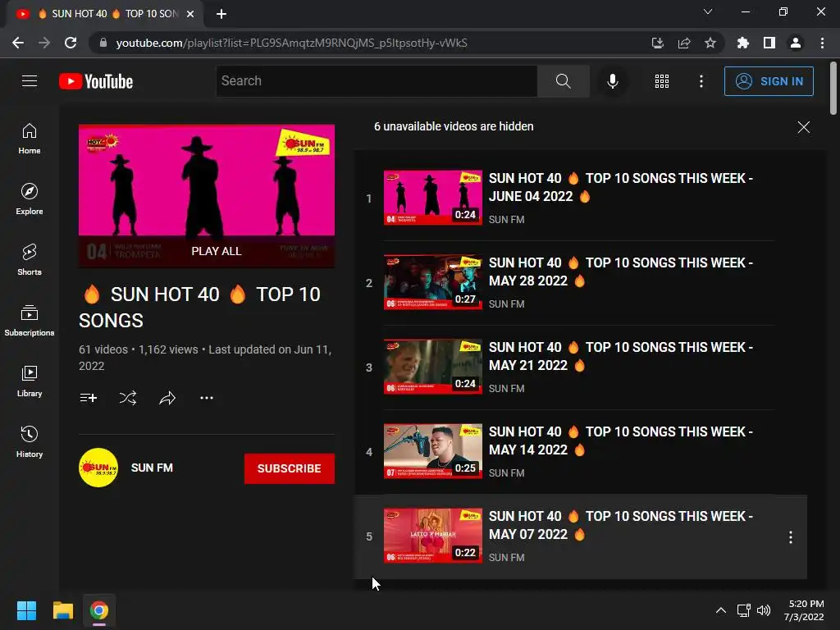Click the MAY 21 2022 video thumbnail
This screenshot has width=840, height=630.
[433, 367]
